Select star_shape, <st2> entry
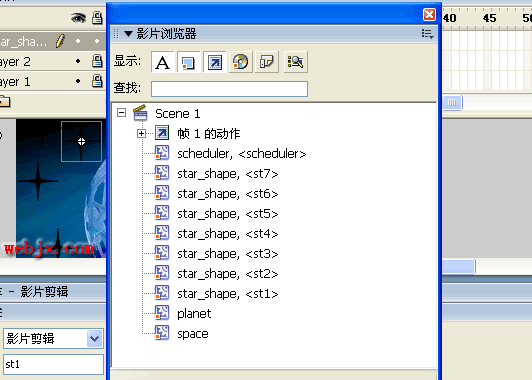This screenshot has height=380, width=532. pos(228,274)
